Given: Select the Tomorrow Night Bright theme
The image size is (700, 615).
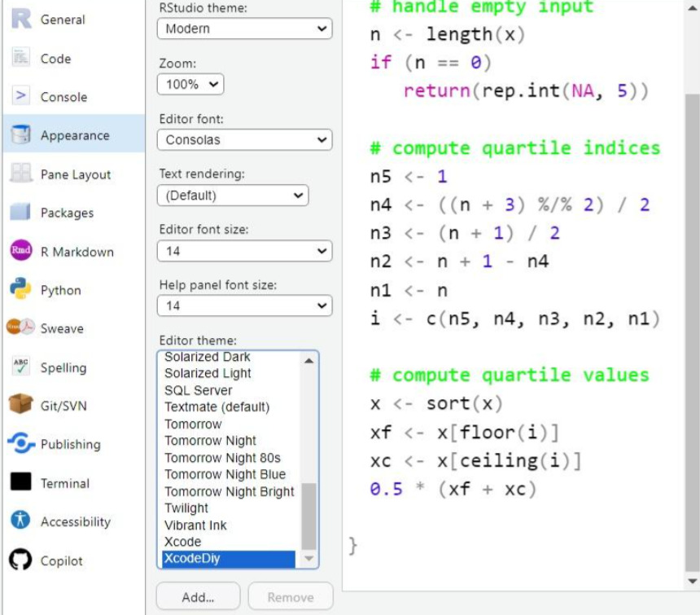Looking at the screenshot, I should [x=229, y=491].
